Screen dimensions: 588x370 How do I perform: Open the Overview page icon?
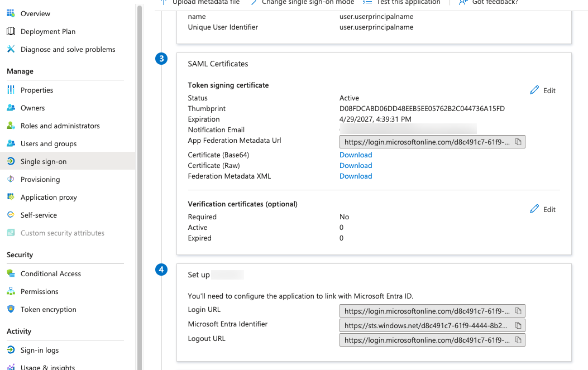tap(11, 13)
